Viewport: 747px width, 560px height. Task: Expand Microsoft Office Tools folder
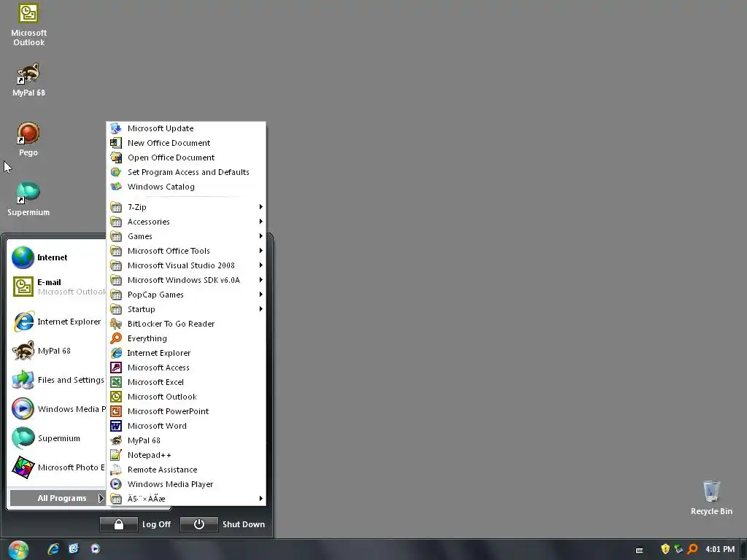coord(186,251)
